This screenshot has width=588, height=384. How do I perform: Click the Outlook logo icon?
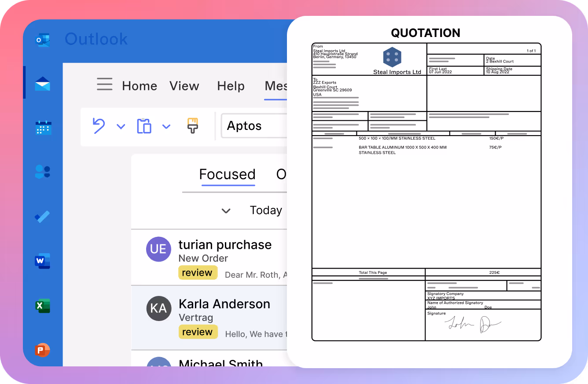43,41
